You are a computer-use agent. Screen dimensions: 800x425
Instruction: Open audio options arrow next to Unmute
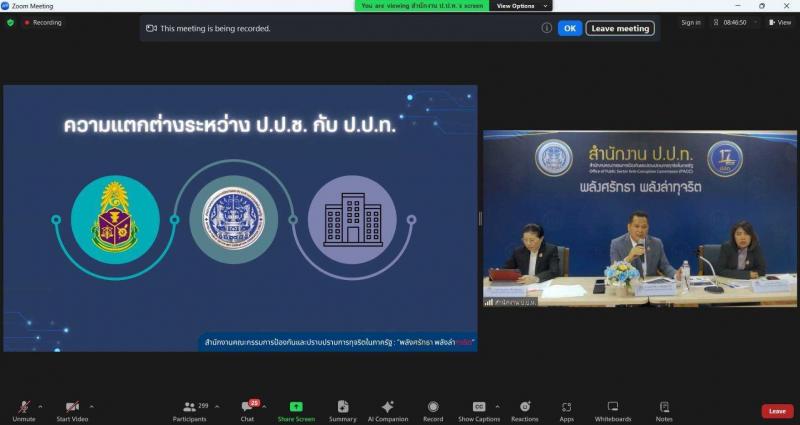point(41,407)
